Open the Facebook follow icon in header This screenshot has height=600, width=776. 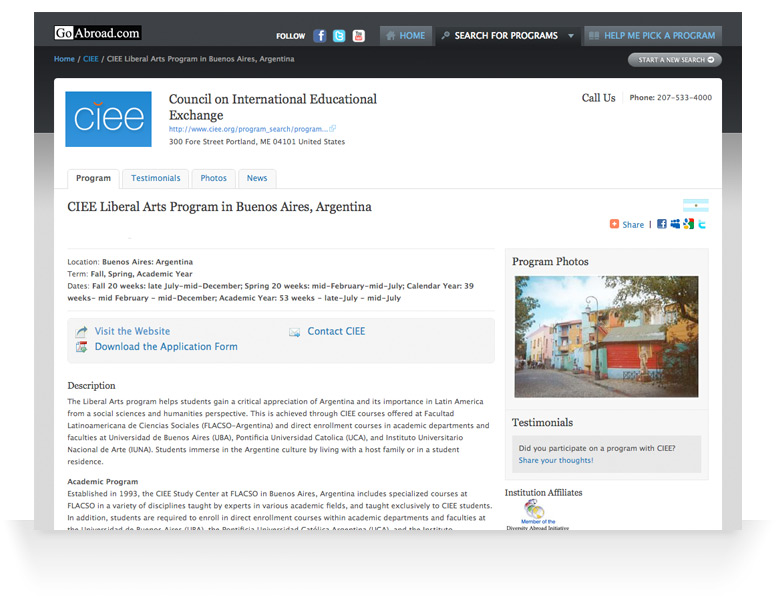[320, 36]
